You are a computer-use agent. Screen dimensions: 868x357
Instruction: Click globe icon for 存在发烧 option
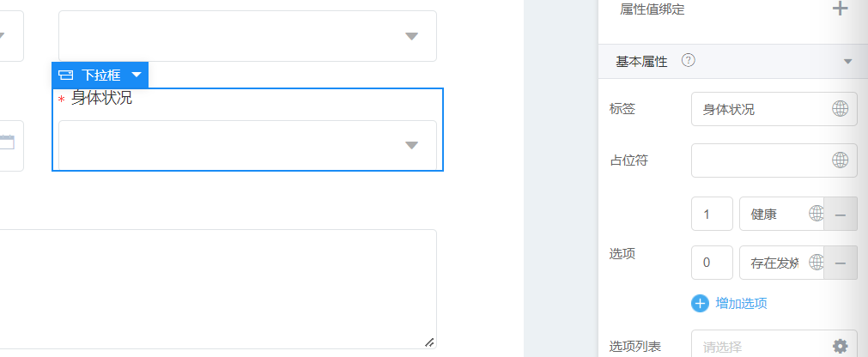click(816, 263)
